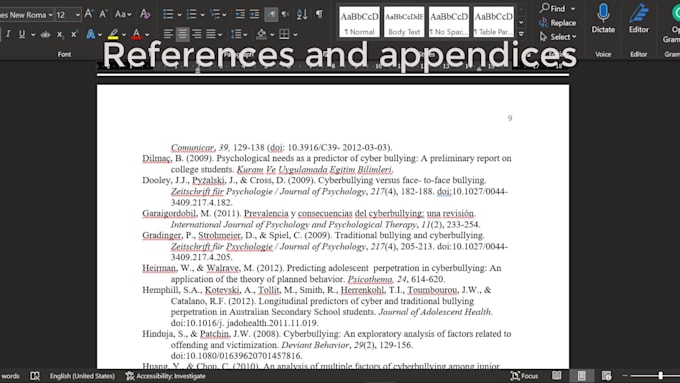Open the highlight color dropdown arrow
Image resolution: width=680 pixels, height=383 pixels.
pyautogui.click(x=124, y=35)
